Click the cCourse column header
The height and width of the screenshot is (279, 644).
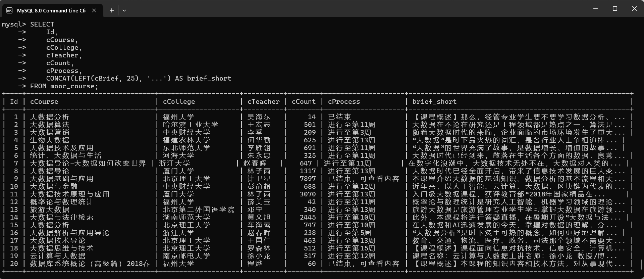[x=44, y=101]
